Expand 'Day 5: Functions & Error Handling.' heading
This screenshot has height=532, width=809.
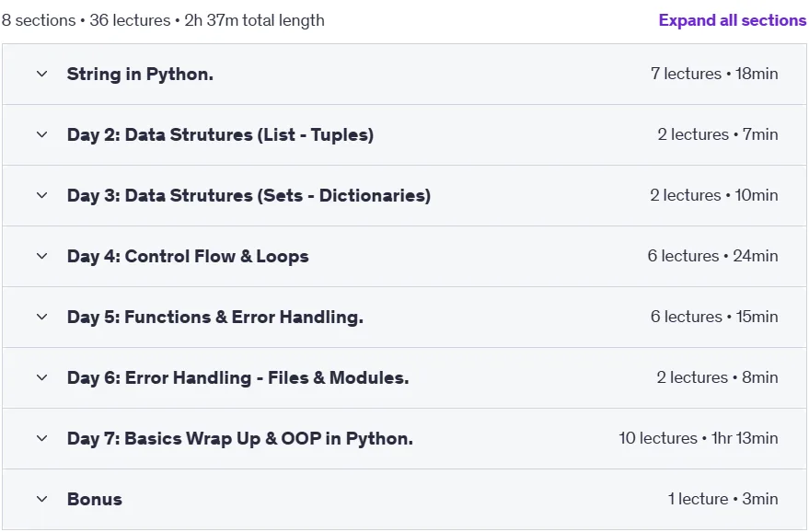tap(215, 317)
